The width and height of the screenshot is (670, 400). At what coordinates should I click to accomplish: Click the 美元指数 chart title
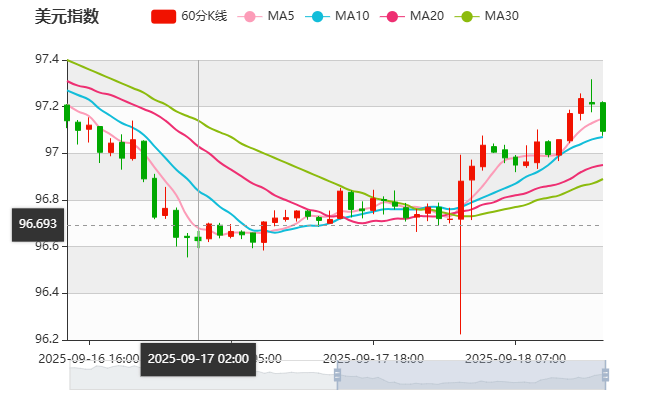(x=67, y=16)
